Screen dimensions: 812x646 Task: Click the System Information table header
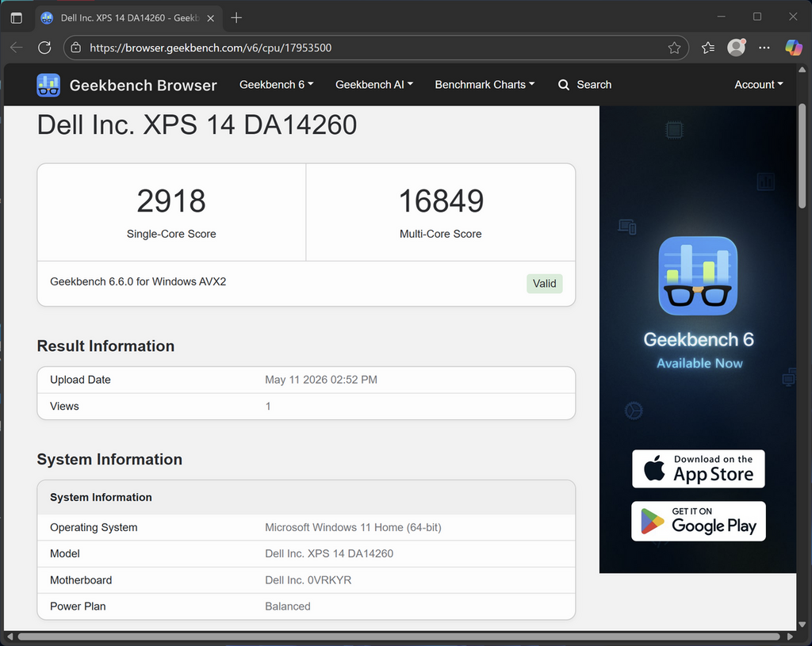coord(306,498)
